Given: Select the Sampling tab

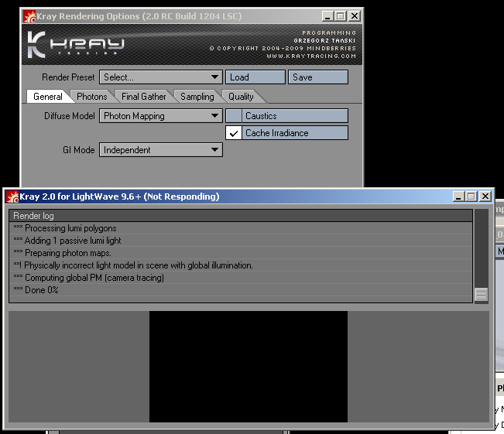Looking at the screenshot, I should tap(197, 97).
